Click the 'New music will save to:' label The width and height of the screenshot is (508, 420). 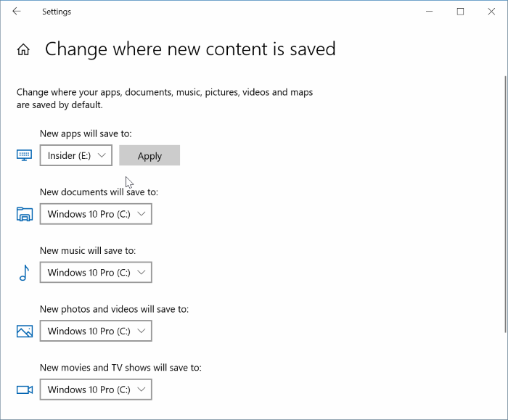coord(88,251)
